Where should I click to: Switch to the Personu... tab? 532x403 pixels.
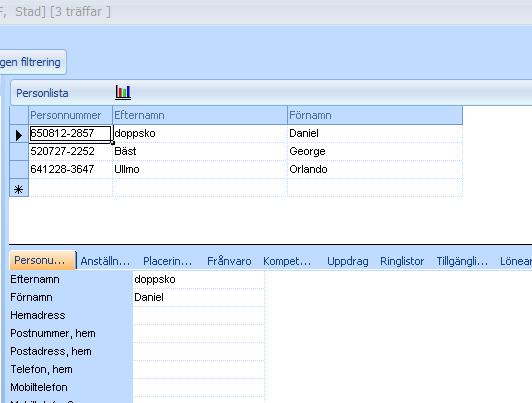(x=42, y=261)
